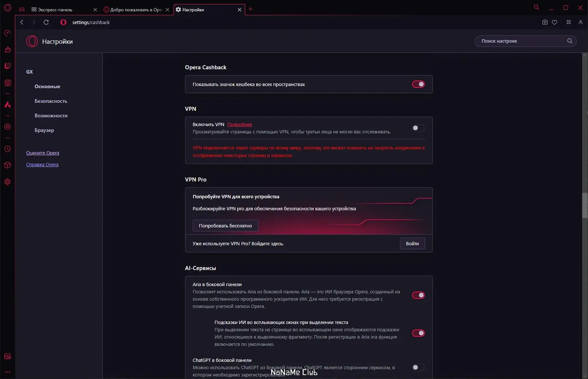Toggle show cashback icon in all spaces
The width and height of the screenshot is (588, 379).
[418, 84]
